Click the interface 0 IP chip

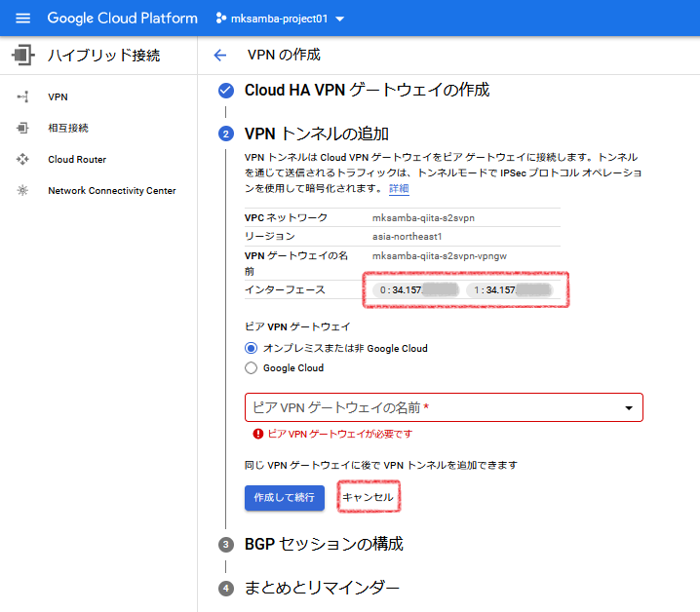point(416,290)
